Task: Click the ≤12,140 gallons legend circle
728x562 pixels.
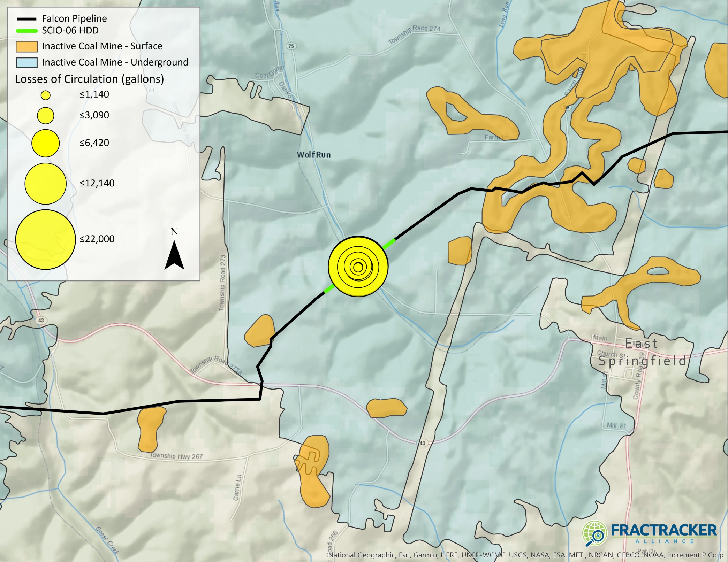Action: (46, 184)
